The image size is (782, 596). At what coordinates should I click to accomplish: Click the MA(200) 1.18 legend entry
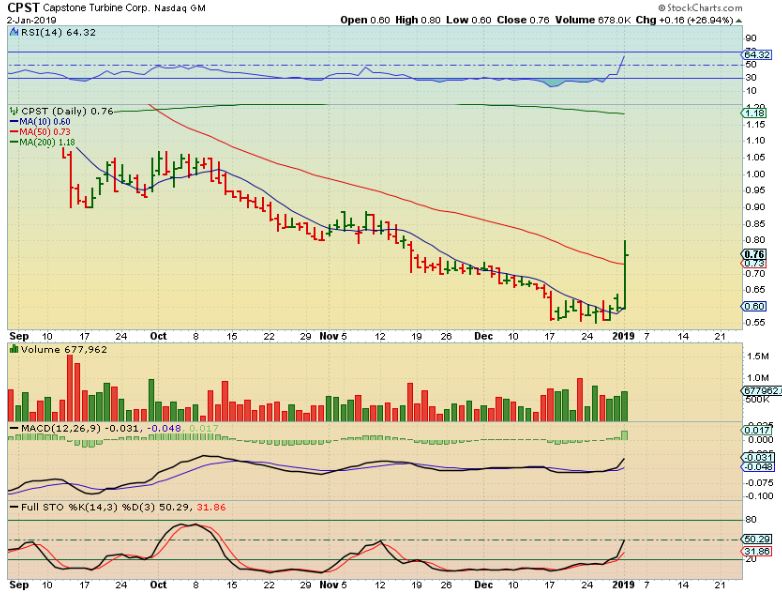tap(42, 143)
